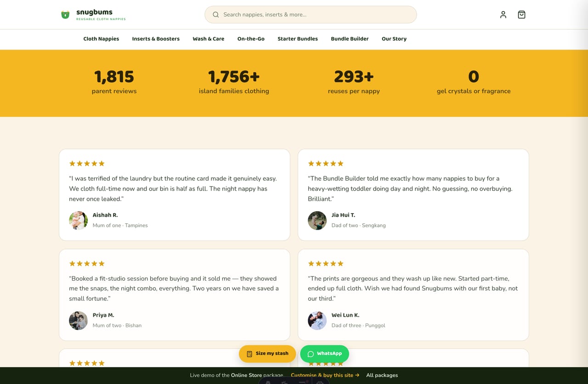Go to the On-the-Go section

[x=251, y=39]
